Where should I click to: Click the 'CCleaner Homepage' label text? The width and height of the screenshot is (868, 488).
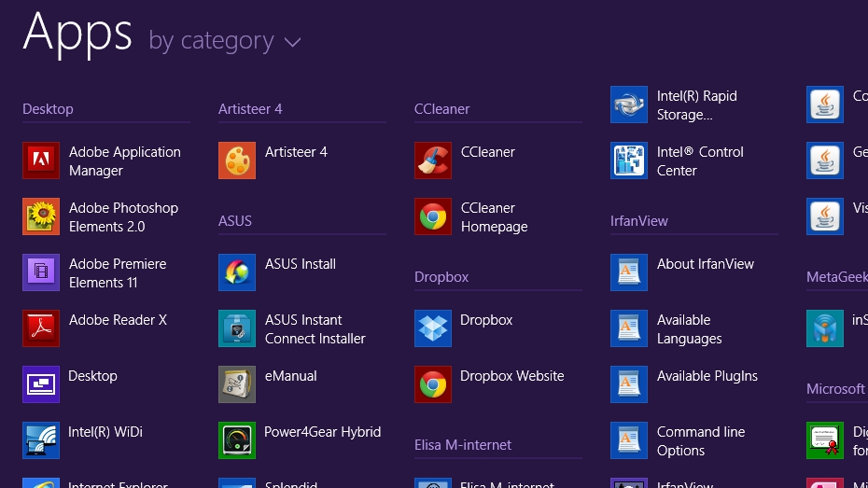pos(494,216)
